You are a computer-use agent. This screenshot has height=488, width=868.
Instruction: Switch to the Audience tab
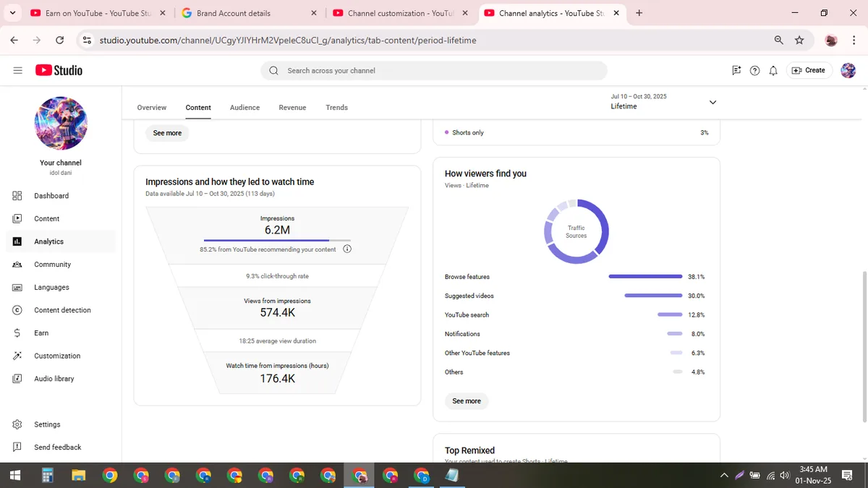coord(244,108)
